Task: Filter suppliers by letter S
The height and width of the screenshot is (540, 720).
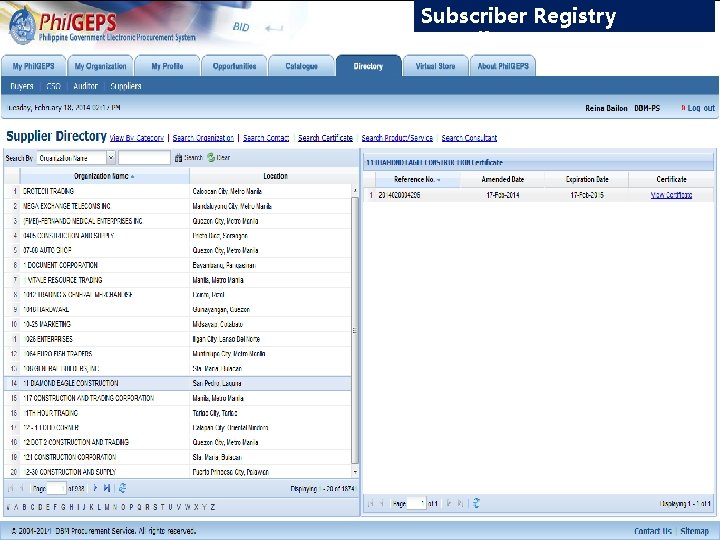Action: 155,507
